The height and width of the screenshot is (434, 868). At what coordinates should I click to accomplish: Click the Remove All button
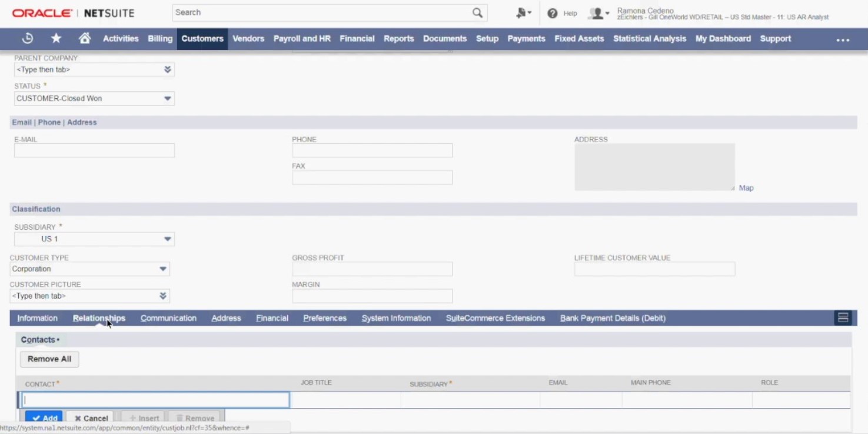pyautogui.click(x=49, y=359)
